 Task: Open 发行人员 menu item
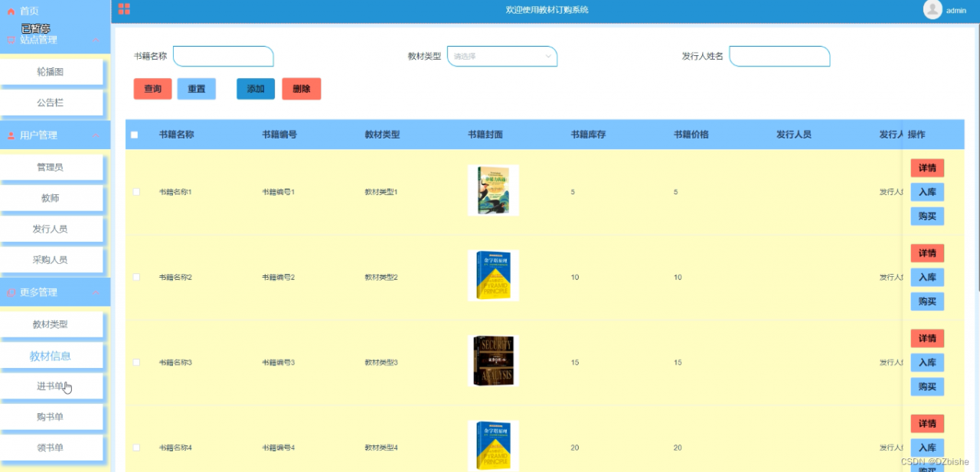click(51, 229)
